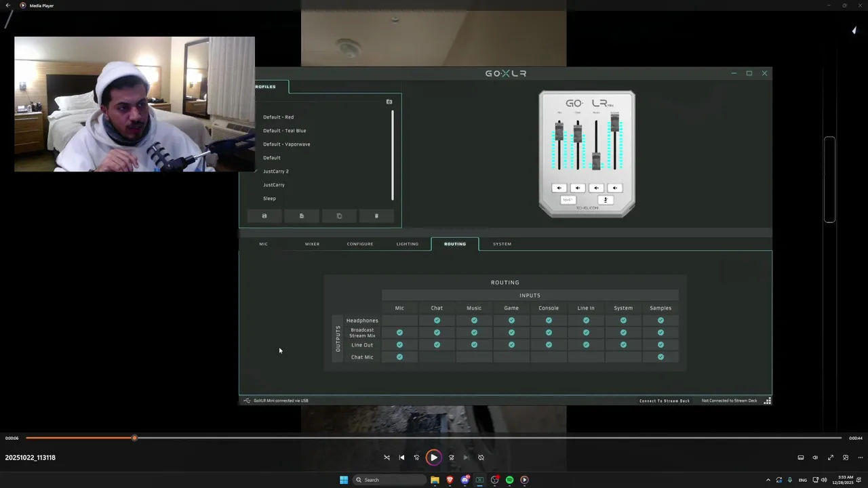The image size is (868, 488).
Task: Open the Windows Start menu
Action: (x=344, y=480)
